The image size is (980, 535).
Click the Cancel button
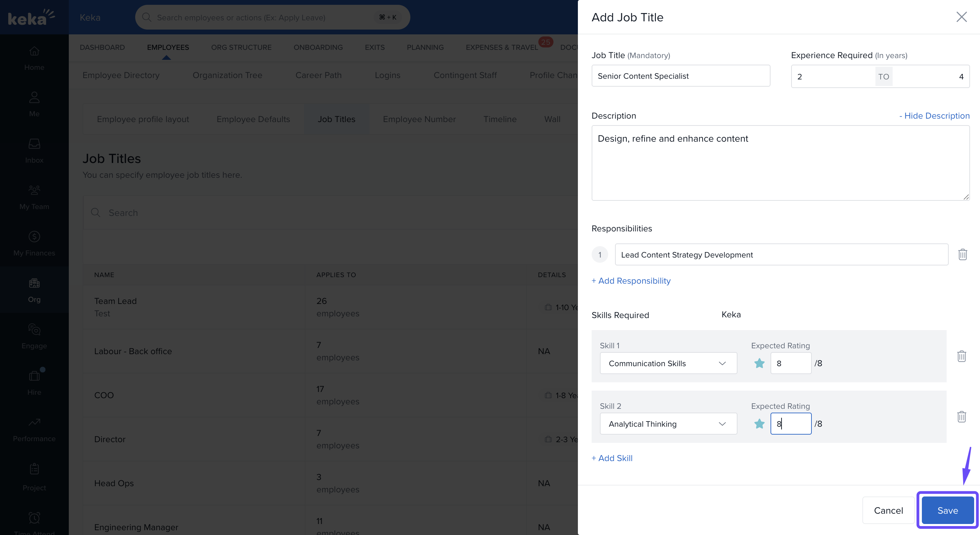pos(888,510)
